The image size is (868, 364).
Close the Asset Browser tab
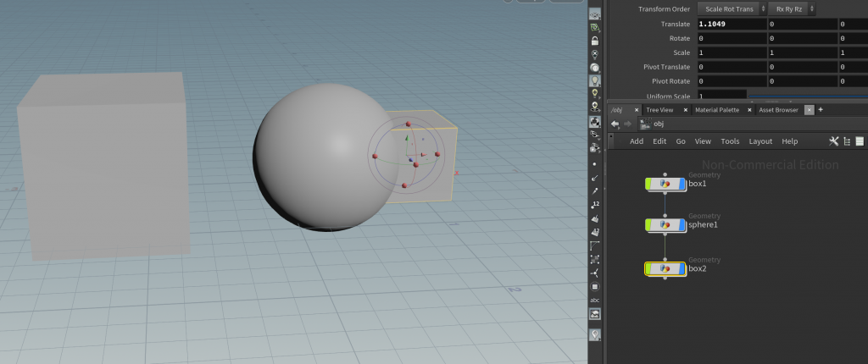(x=809, y=110)
